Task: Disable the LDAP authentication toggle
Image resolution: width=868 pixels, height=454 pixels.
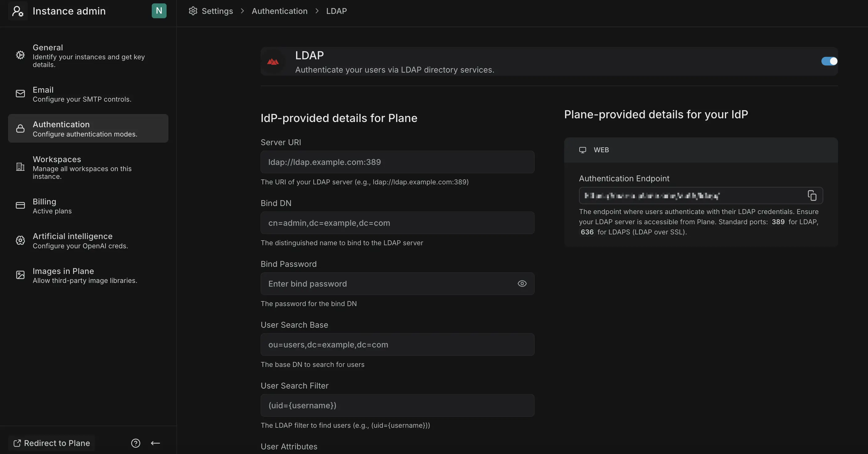Action: tap(828, 61)
